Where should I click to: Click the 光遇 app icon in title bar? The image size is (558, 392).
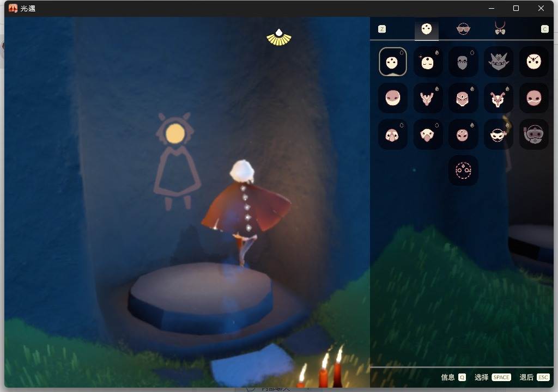click(x=13, y=8)
